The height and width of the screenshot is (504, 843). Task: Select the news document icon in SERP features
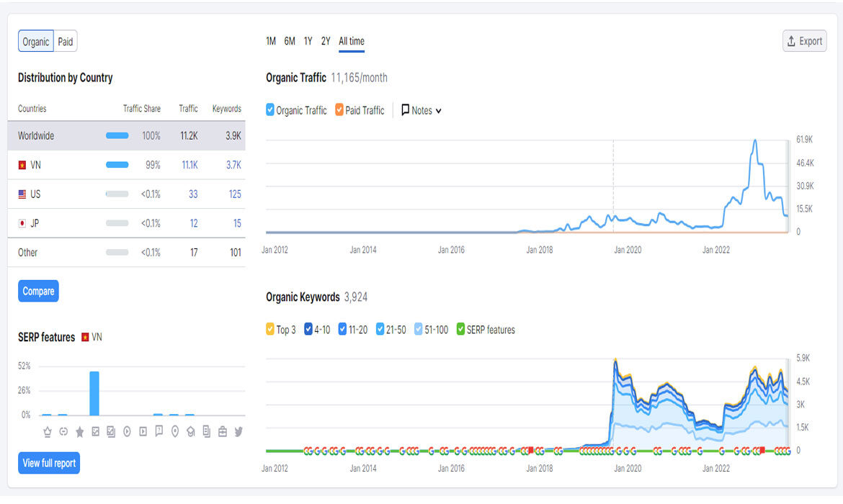(x=207, y=431)
